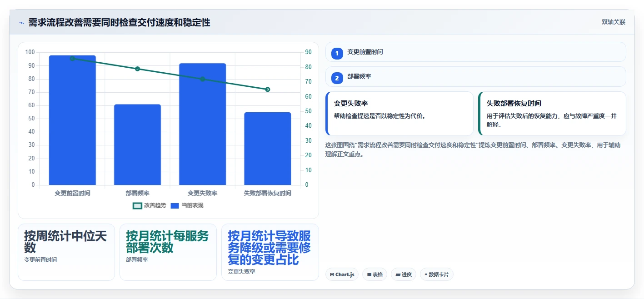Toggle the 当前表现 legend swatch
Image resolution: width=644 pixels, height=299 pixels.
175,205
